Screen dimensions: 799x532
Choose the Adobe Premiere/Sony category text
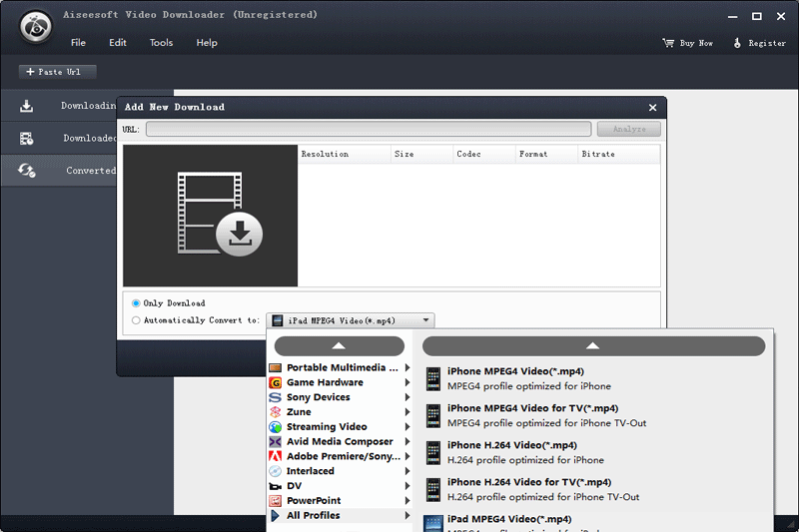[x=344, y=456]
